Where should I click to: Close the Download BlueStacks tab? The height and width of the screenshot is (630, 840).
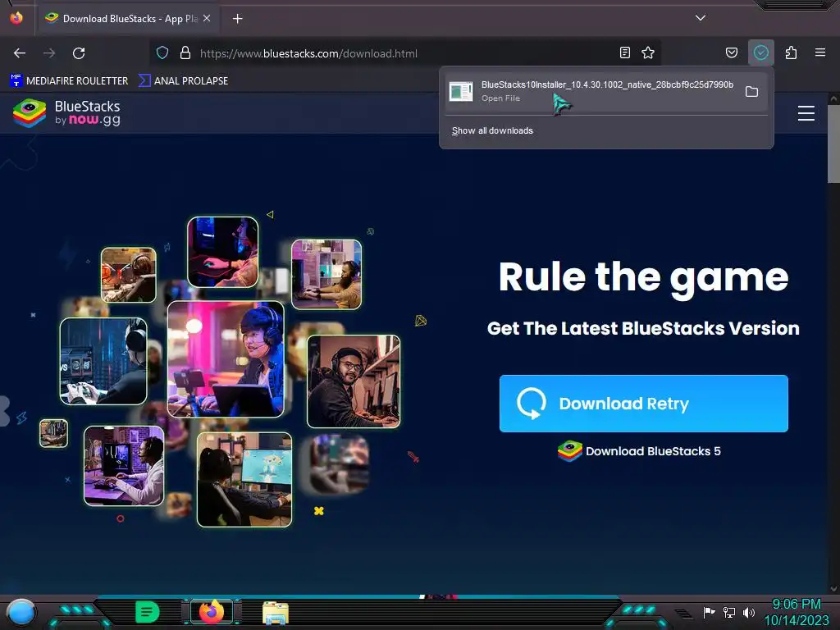(207, 18)
